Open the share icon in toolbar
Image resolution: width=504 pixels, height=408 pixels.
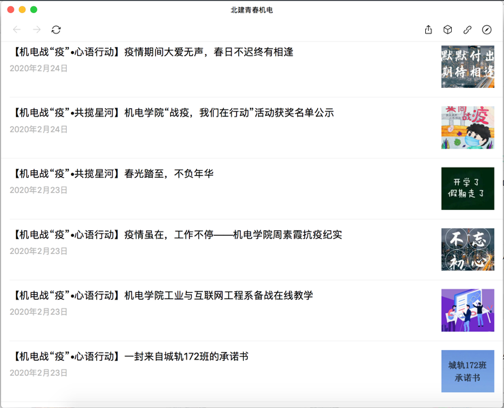428,30
